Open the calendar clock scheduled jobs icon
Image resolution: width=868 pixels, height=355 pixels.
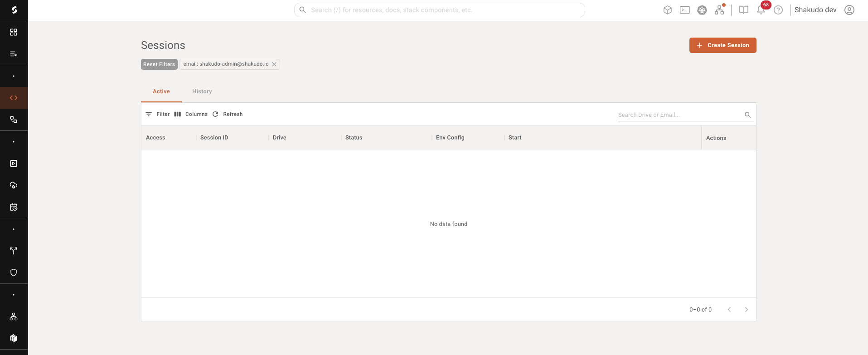pyautogui.click(x=14, y=207)
